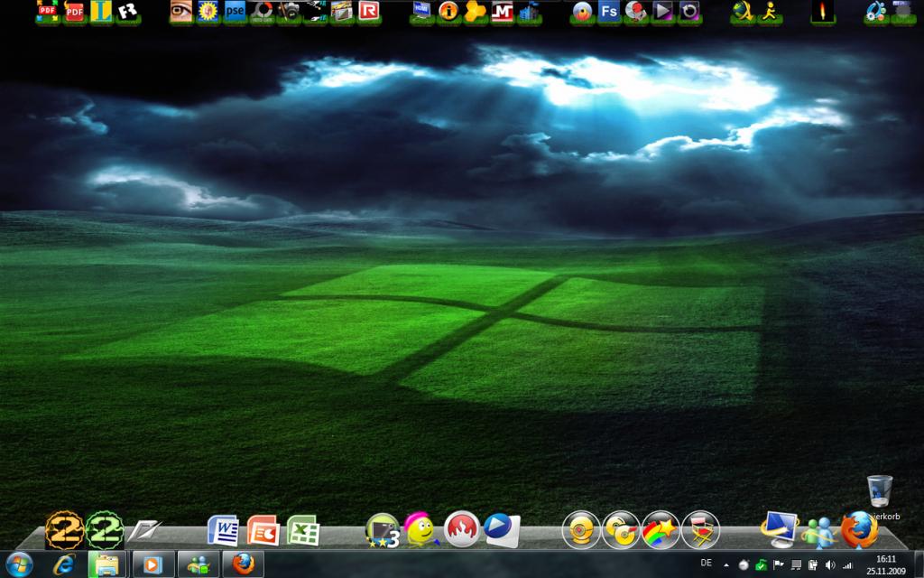Launch the green number 2 badge icon
Screen dimensions: 924x578
[x=105, y=529]
